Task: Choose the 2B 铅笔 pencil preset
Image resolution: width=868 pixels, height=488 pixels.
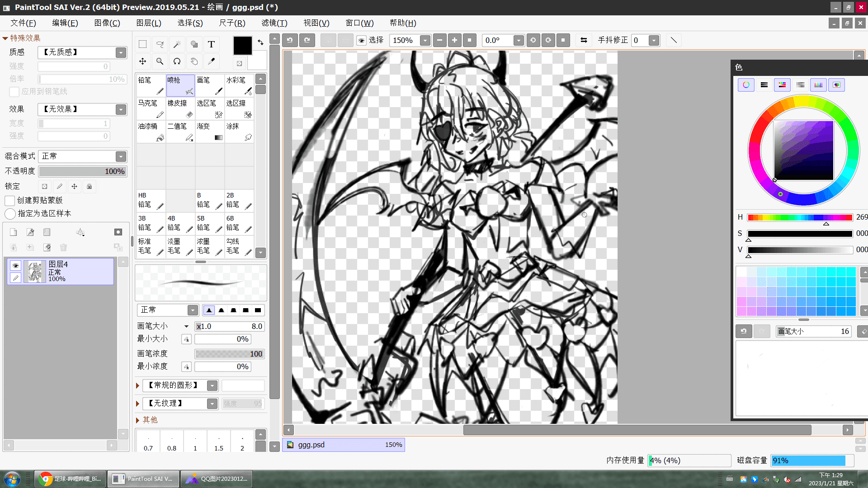Action: point(239,201)
